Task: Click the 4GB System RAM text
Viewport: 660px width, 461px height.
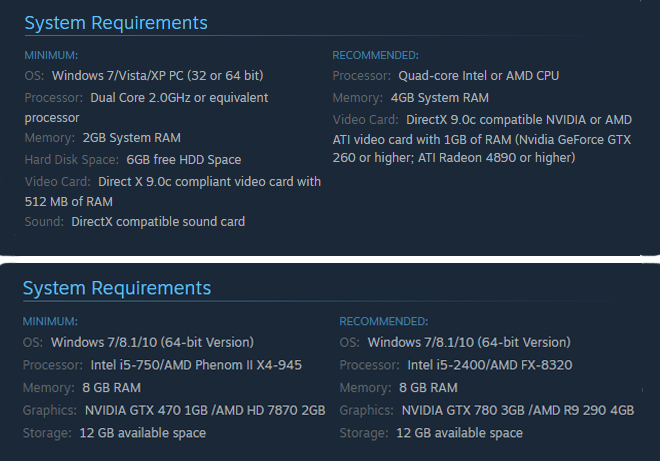Action: pyautogui.click(x=439, y=98)
